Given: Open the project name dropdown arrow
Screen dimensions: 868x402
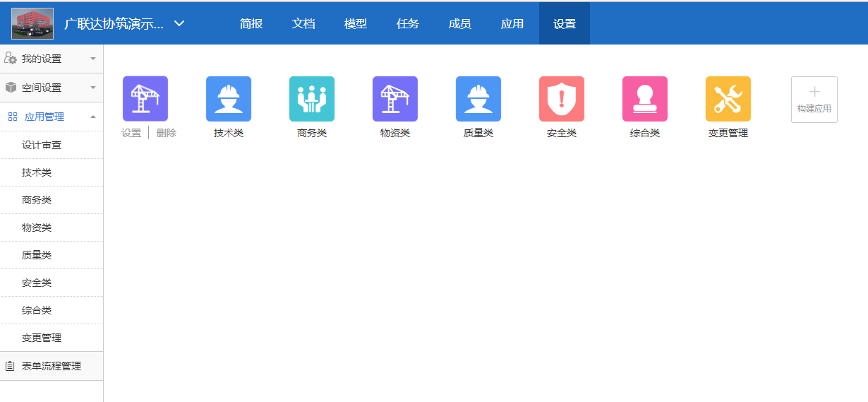Looking at the screenshot, I should click(x=179, y=23).
